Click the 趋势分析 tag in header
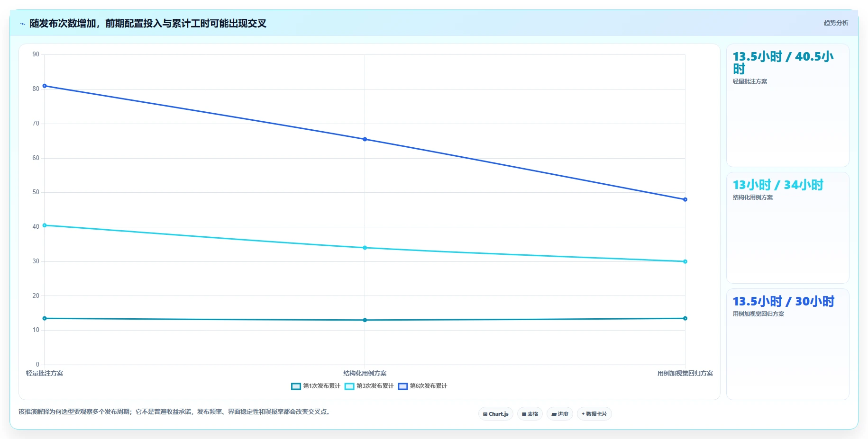Viewport: 868px width, 439px height. coord(836,23)
